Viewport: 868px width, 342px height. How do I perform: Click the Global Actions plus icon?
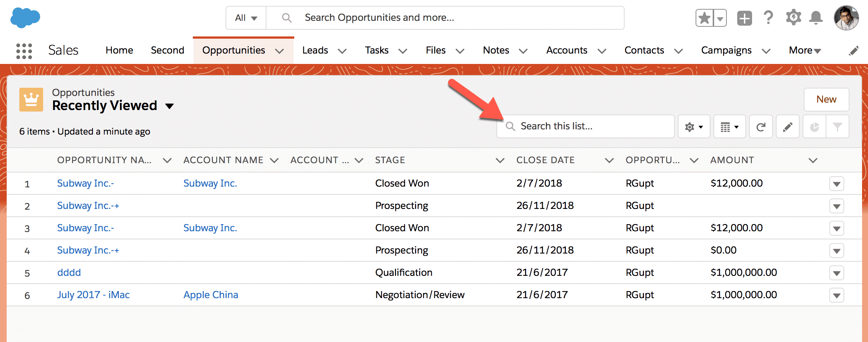tap(744, 18)
